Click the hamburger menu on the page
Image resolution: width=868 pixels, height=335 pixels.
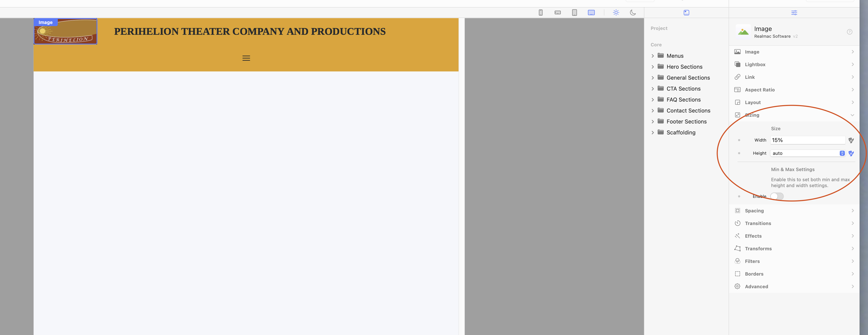pos(246,58)
